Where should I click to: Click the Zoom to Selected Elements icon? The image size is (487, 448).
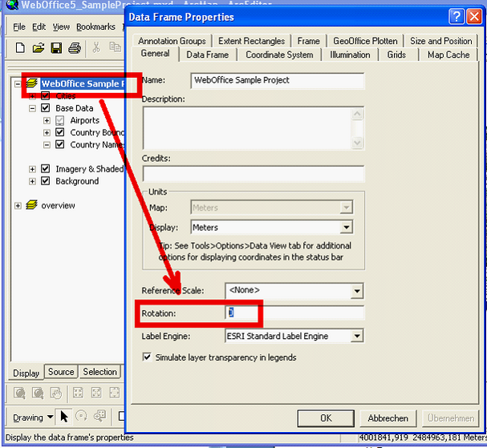coord(99,417)
